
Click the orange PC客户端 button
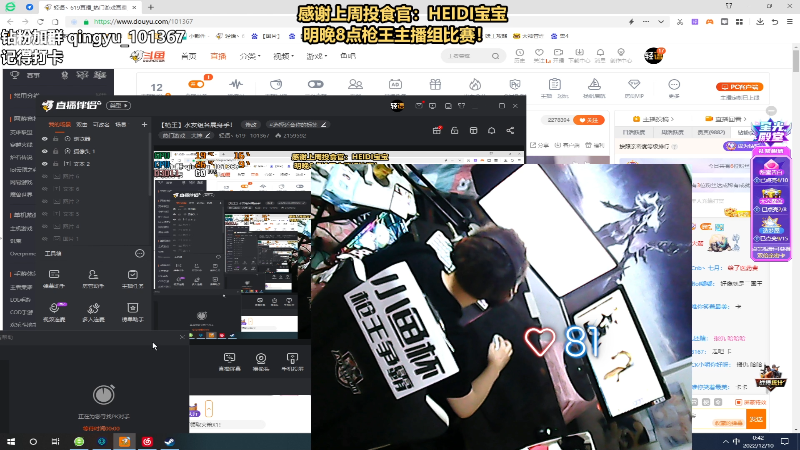739,87
